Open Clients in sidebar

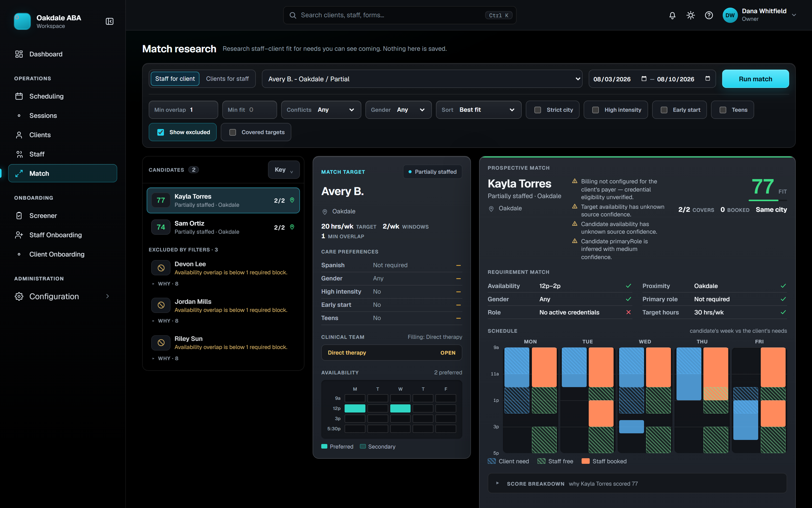(63, 135)
